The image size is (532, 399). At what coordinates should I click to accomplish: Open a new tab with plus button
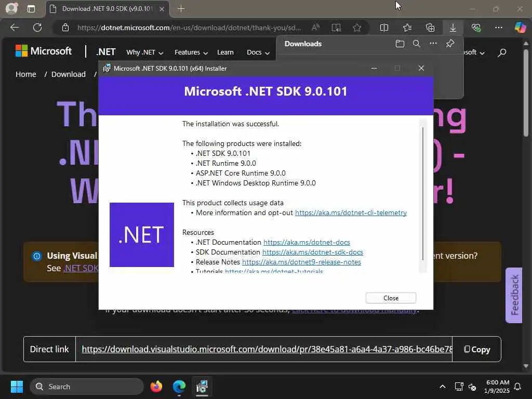click(x=181, y=9)
